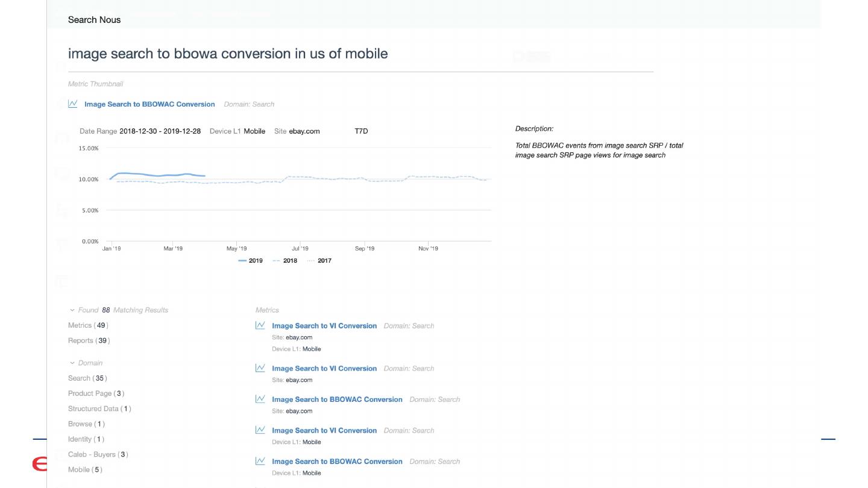This screenshot has width=868, height=488.
Task: Open the Device L1 Mobile dropdown
Action: (254, 131)
